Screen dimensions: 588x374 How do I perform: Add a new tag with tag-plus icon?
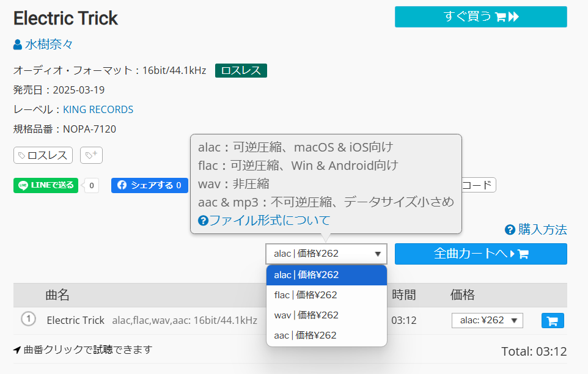pyautogui.click(x=91, y=155)
